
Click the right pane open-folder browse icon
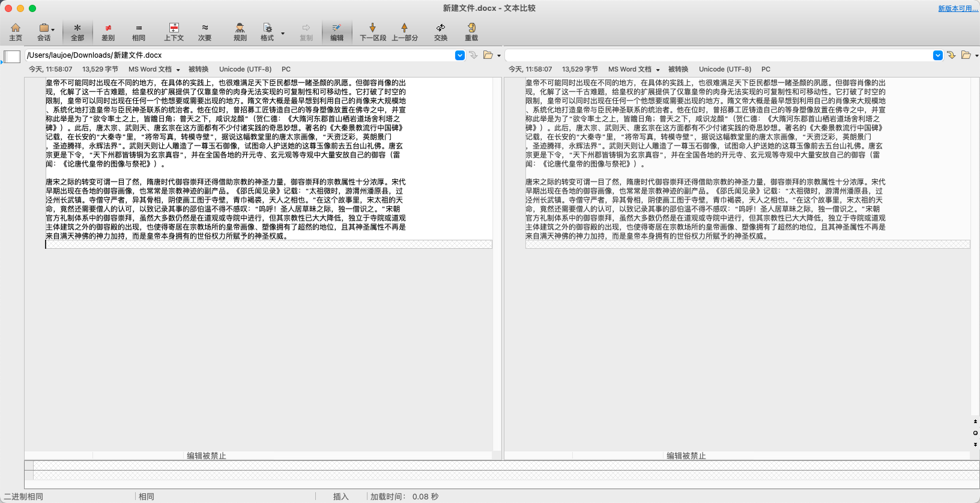coord(966,55)
